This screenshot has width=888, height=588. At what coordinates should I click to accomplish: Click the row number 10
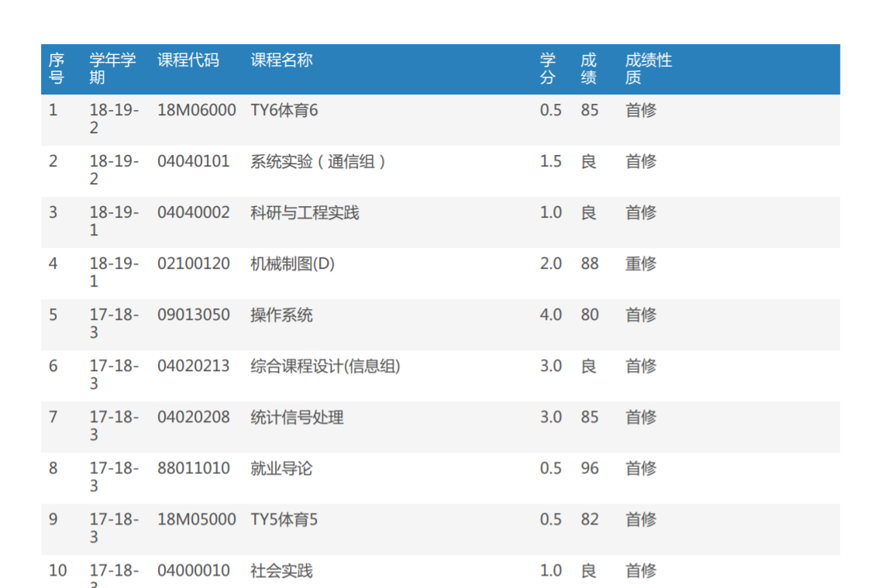58,570
